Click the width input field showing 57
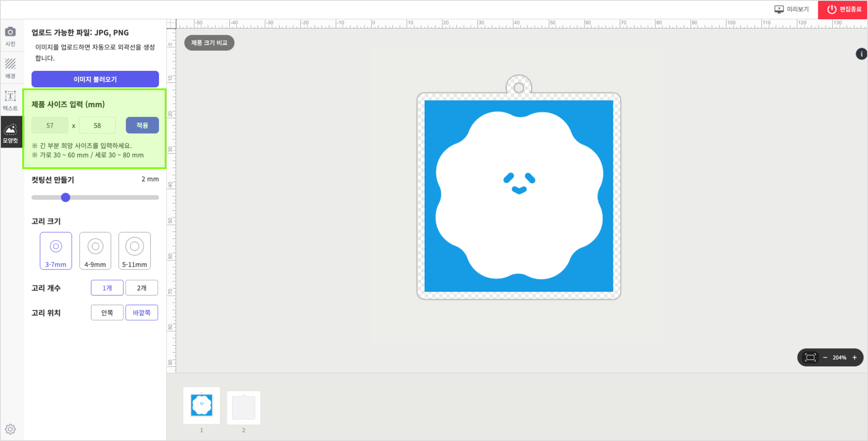 (50, 126)
